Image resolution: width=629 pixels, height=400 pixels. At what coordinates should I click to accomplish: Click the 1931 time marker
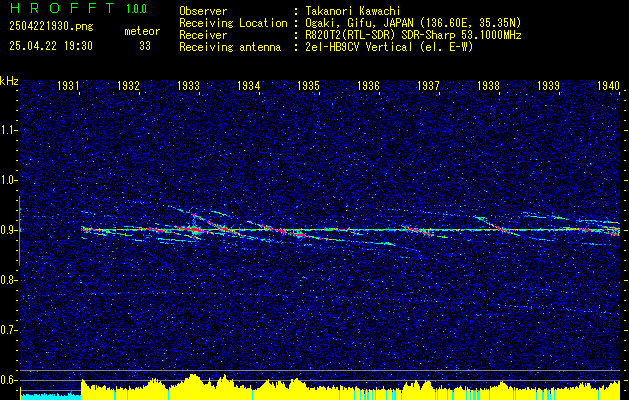68,85
